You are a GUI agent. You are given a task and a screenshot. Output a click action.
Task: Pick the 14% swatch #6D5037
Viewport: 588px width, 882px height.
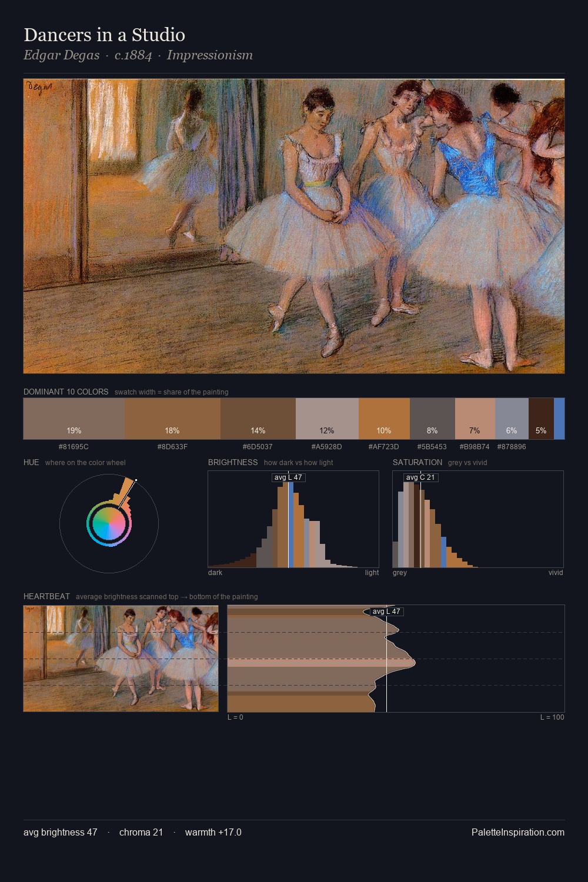tap(258, 419)
